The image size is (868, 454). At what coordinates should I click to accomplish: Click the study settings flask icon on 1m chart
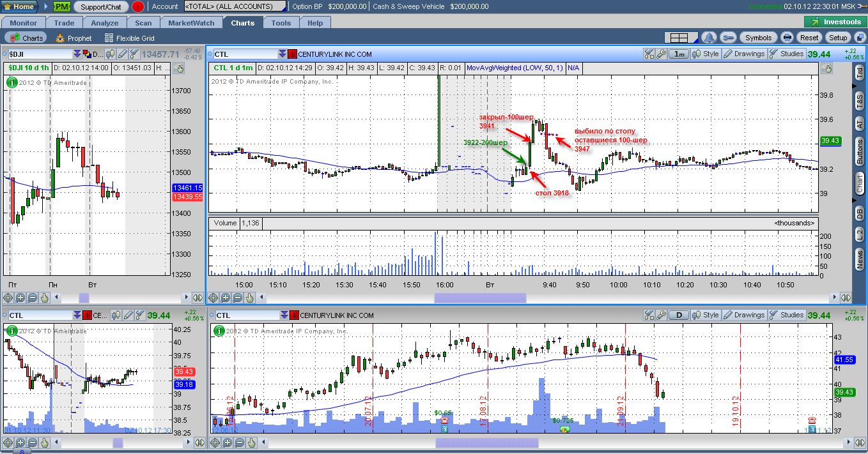(x=649, y=54)
